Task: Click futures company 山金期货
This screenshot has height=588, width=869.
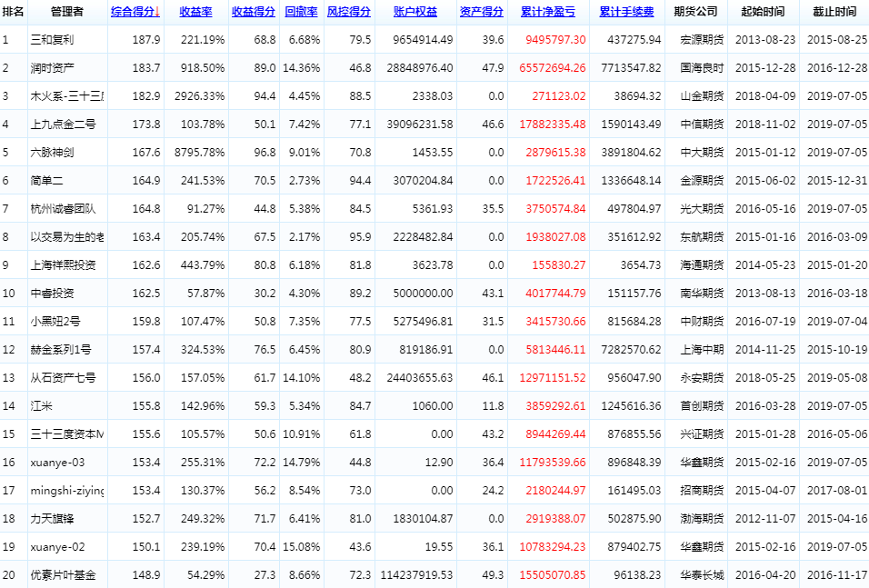Action: (702, 96)
